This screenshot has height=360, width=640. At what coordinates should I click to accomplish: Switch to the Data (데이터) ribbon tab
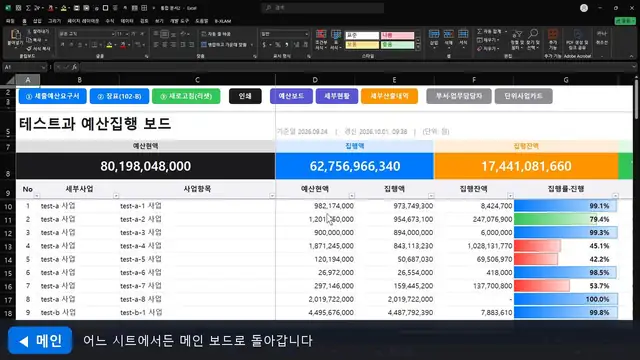(x=127, y=21)
